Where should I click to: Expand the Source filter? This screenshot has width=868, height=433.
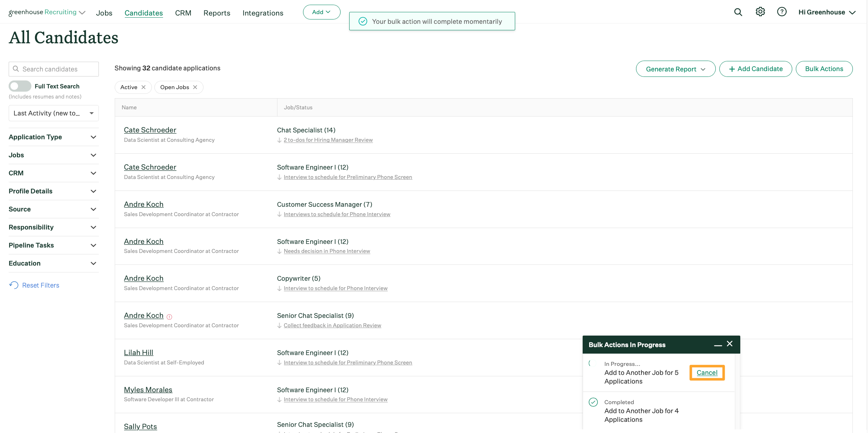pyautogui.click(x=54, y=209)
